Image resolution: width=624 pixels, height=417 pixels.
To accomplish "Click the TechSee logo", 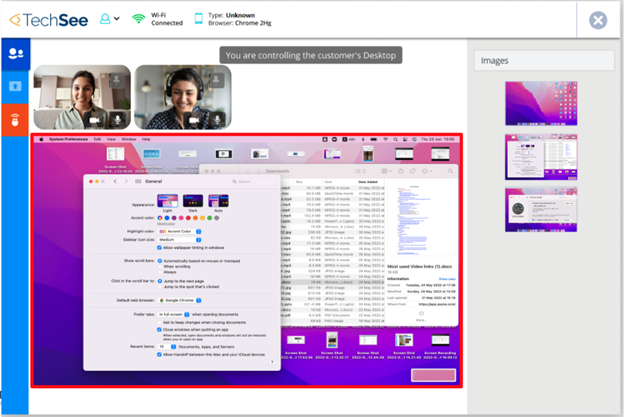I will (x=49, y=19).
